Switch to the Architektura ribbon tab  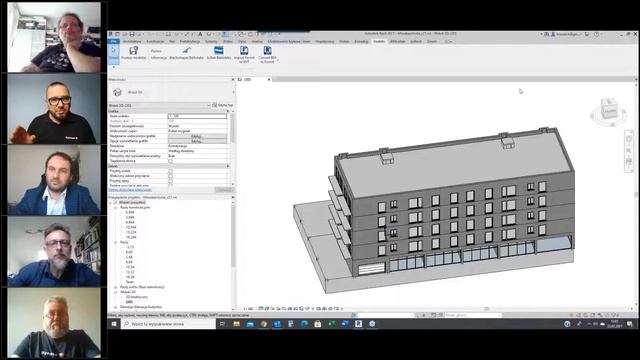point(132,41)
